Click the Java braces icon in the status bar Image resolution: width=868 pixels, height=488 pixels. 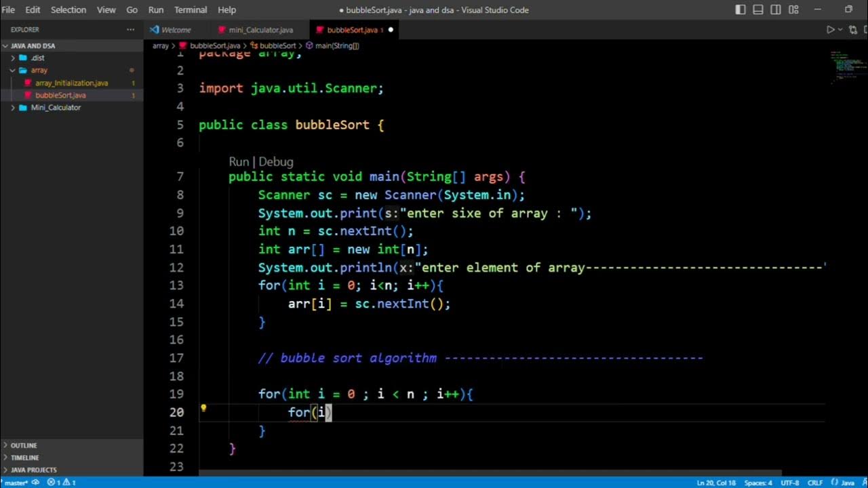click(834, 483)
